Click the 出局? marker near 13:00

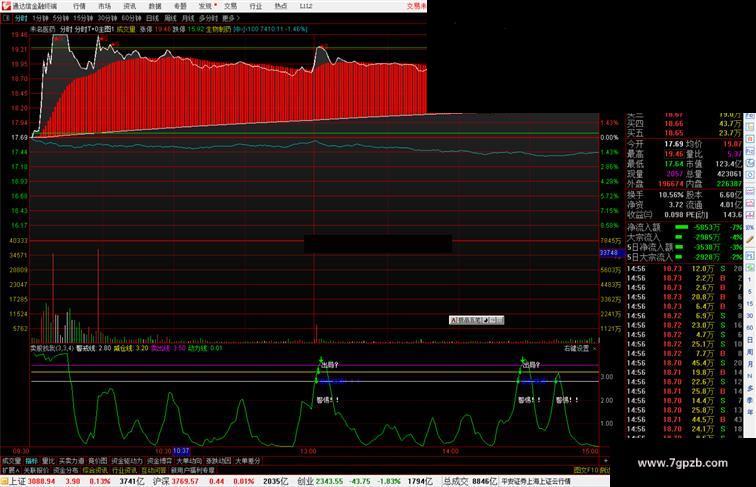point(330,365)
